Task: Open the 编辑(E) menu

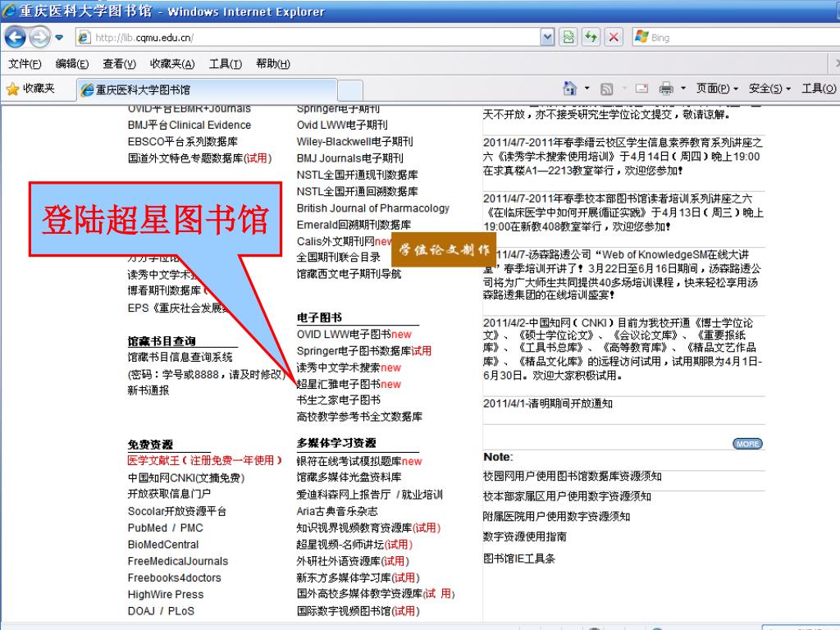Action: 72,64
